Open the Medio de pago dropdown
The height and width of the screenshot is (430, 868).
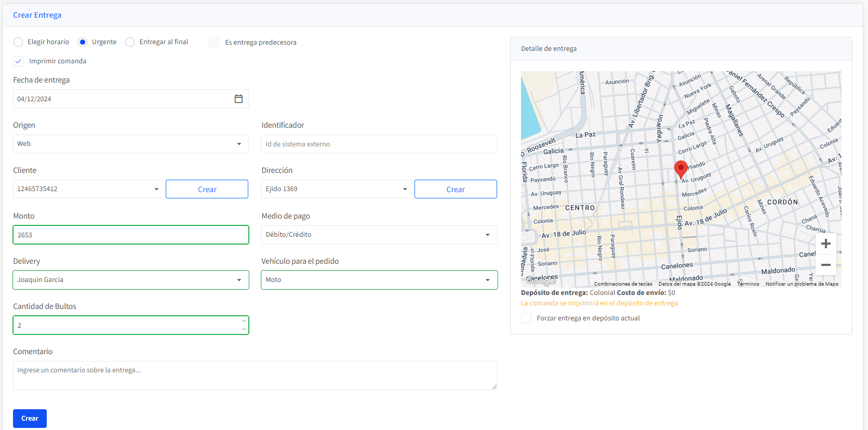[379, 235]
